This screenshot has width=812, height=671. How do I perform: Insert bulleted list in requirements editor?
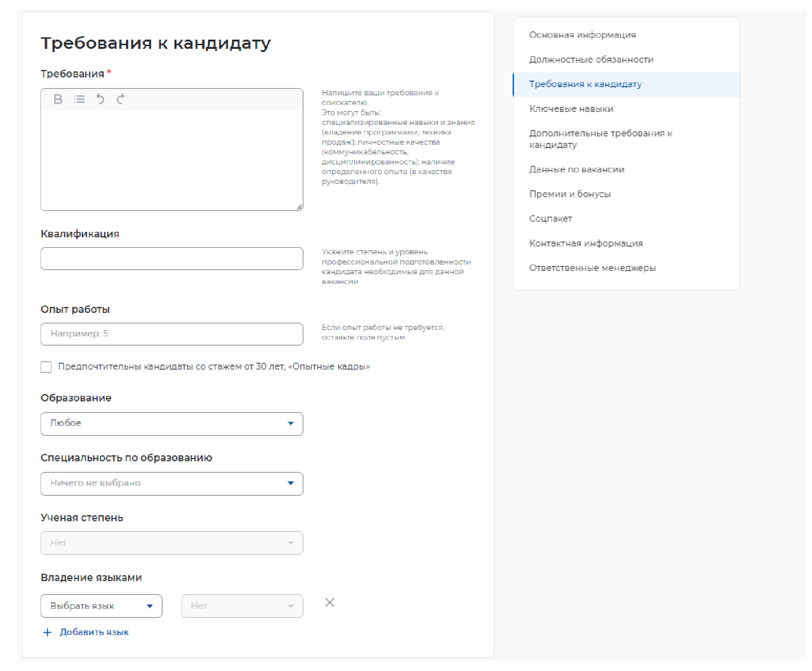point(80,99)
